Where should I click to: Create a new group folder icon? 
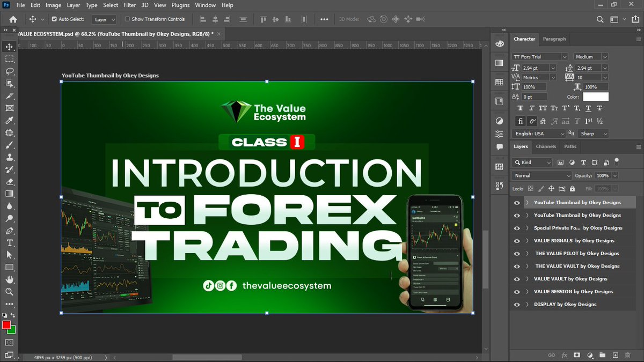(x=602, y=355)
